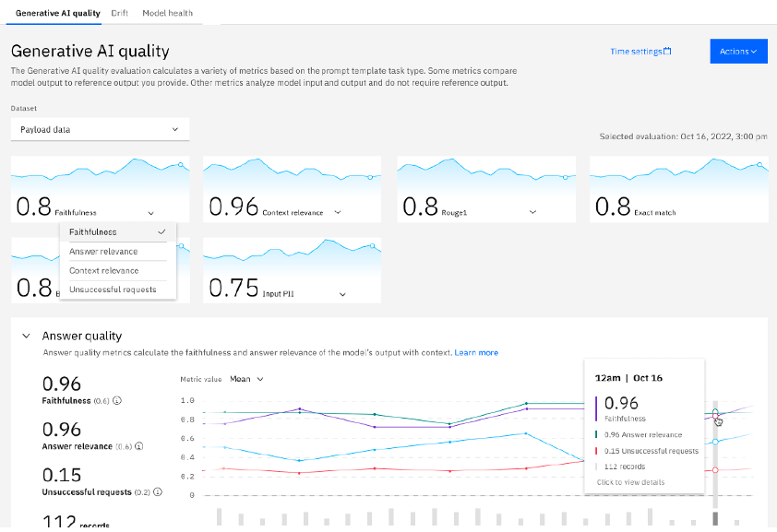777x532 pixels.
Task: Follow the Learn more link
Action: [476, 353]
